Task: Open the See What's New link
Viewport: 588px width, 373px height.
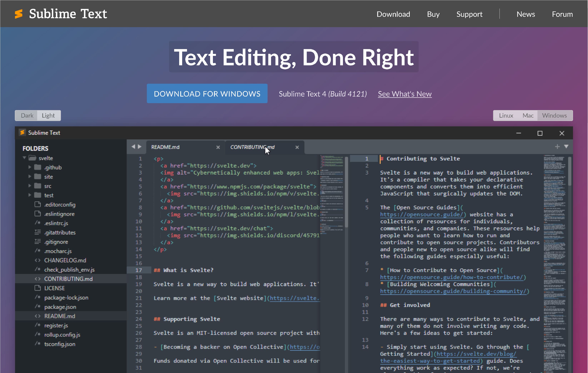Action: (x=405, y=94)
